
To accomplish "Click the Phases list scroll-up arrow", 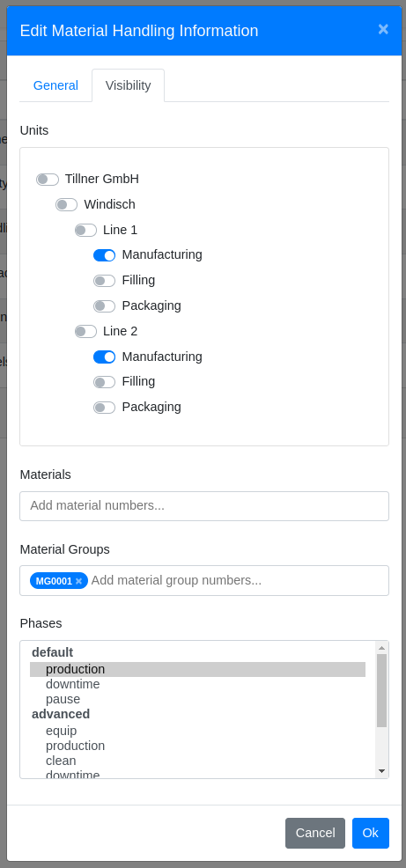I will pos(381,647).
